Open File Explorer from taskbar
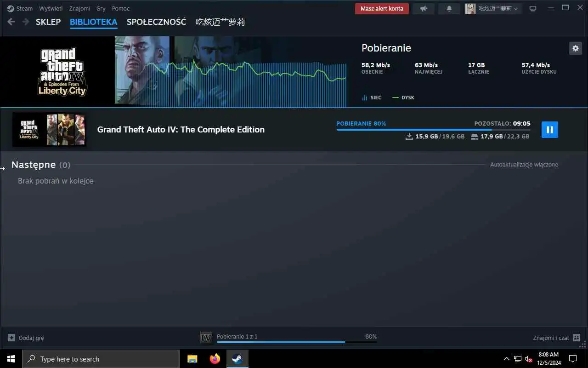Screen dimensions: 588x368 point(192,359)
